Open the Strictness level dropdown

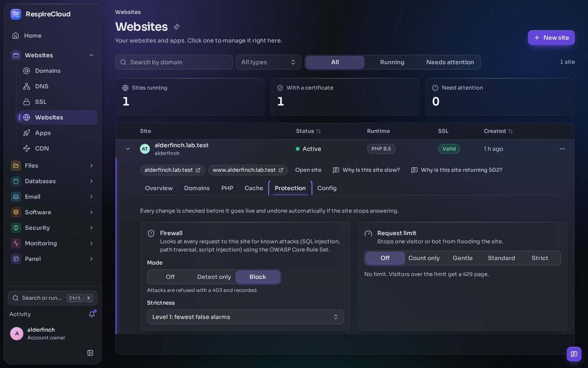coord(245,317)
